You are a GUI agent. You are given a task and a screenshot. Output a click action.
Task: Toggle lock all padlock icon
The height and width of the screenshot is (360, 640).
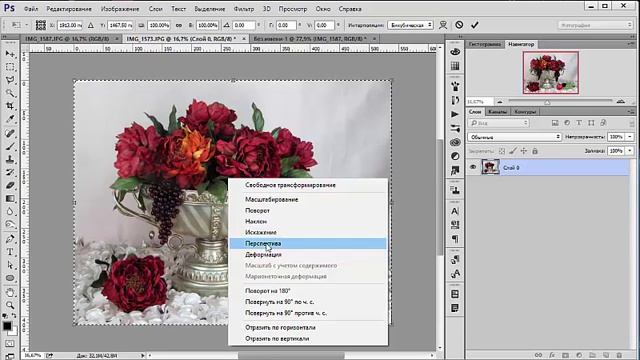click(535, 151)
